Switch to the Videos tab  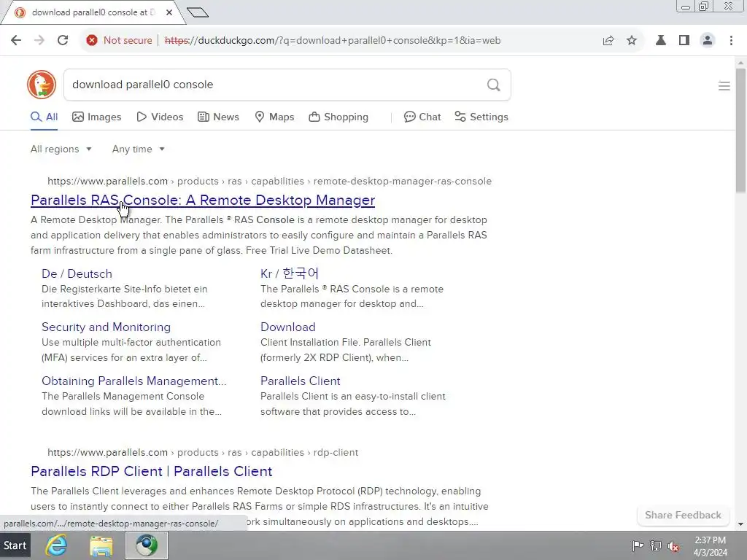click(x=160, y=117)
